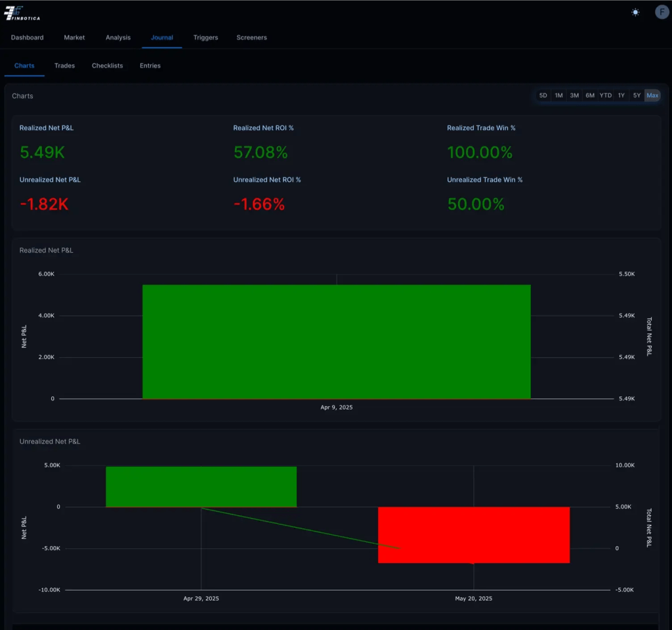Click the Finbotica logo

(22, 12)
